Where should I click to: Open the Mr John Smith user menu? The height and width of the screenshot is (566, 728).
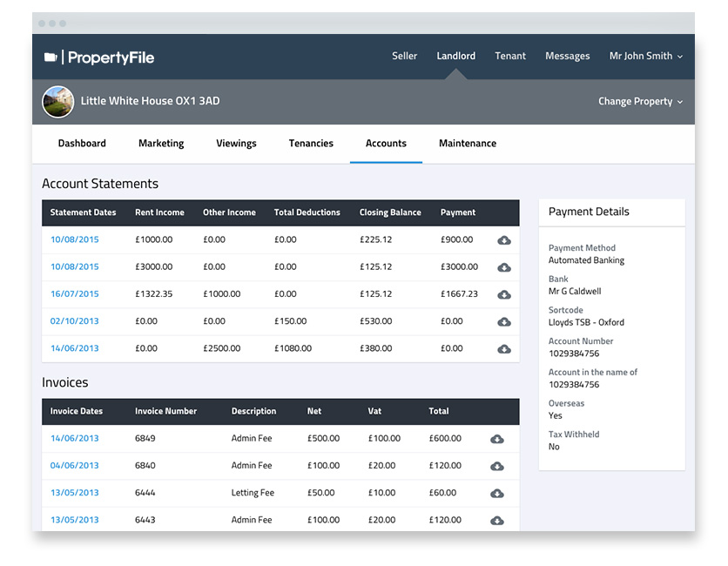[x=645, y=56]
